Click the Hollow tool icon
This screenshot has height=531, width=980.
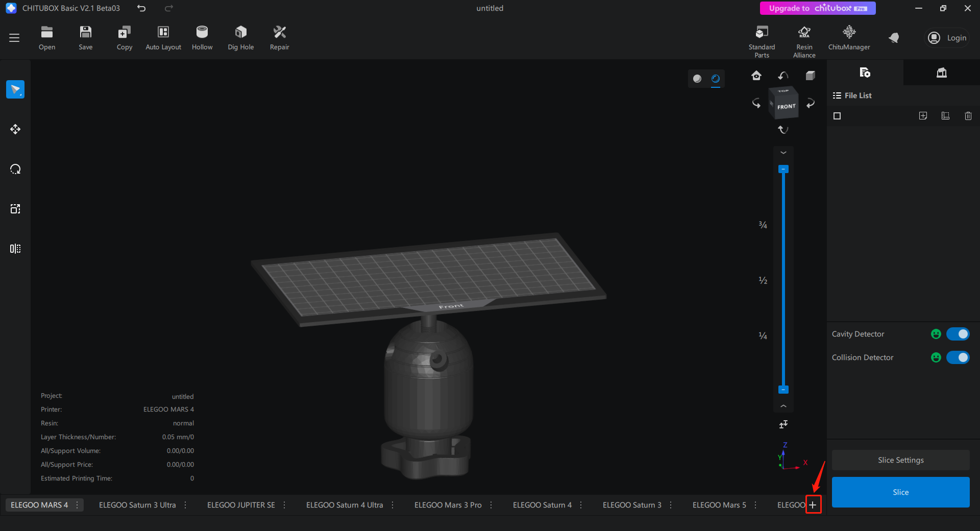[x=202, y=33]
